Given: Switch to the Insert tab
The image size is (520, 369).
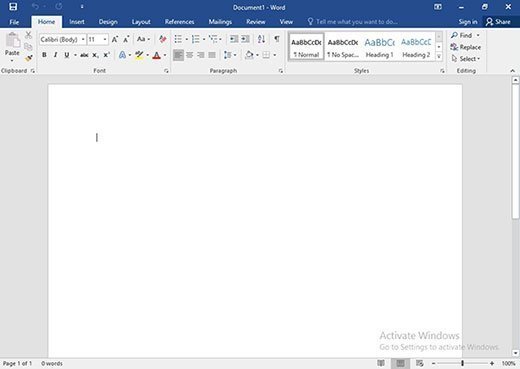Looking at the screenshot, I should (x=77, y=22).
